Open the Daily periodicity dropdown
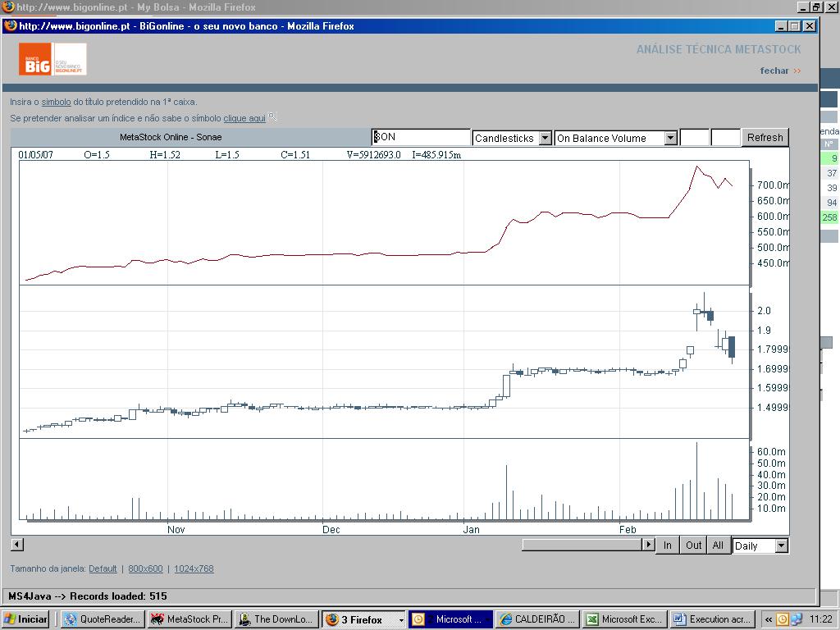 pos(782,546)
